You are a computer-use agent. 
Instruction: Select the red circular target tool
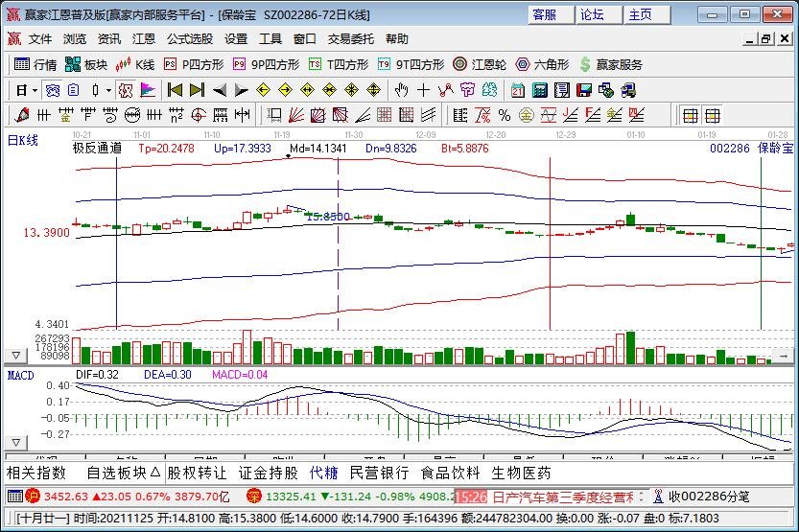point(199,116)
